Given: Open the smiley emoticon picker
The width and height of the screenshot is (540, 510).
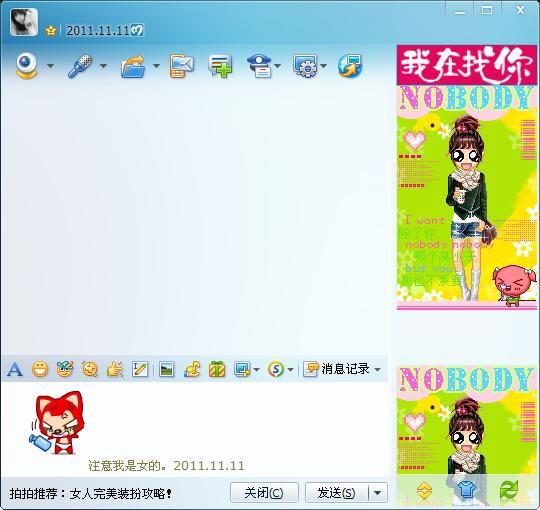Looking at the screenshot, I should [x=40, y=370].
